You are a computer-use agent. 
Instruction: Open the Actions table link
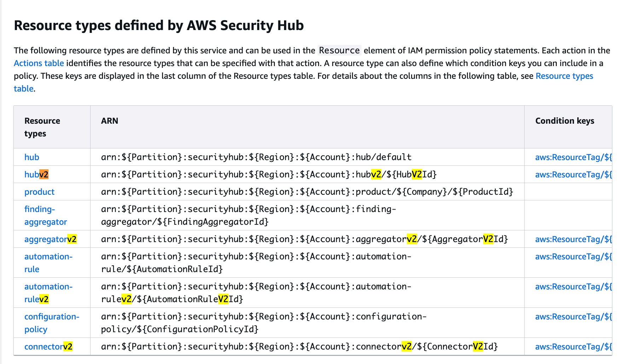[x=39, y=63]
